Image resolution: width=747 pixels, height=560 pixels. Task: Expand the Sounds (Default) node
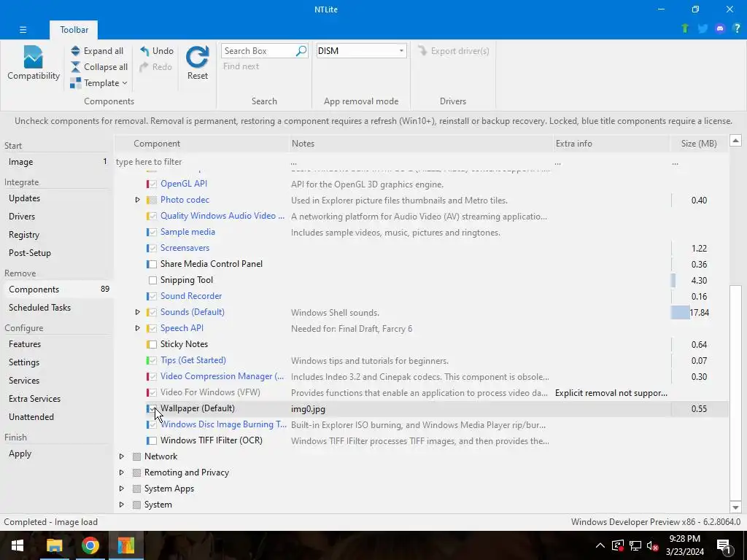[x=137, y=312]
